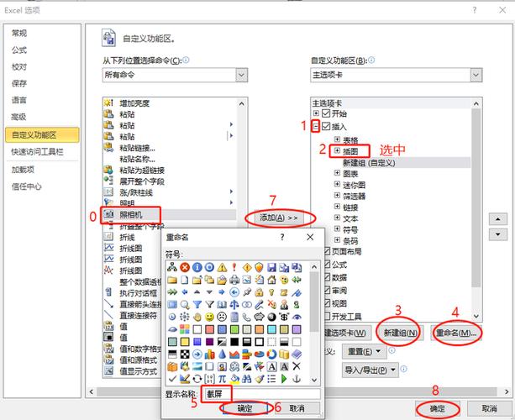Open the 所有命令 command source dropdown
The image size is (515, 420).
pyautogui.click(x=241, y=75)
